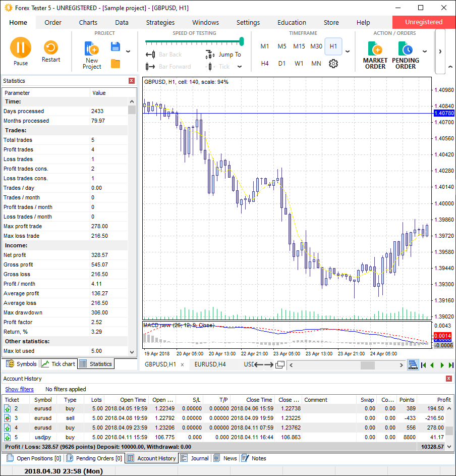
Task: Switch the timeframe to M5
Action: click(282, 46)
